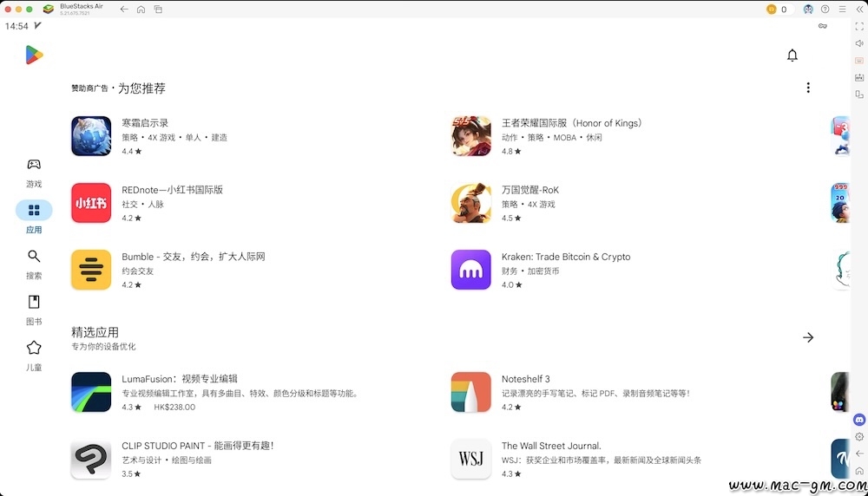Switch to the 游戏 (Games) sidebar tab

(34, 173)
